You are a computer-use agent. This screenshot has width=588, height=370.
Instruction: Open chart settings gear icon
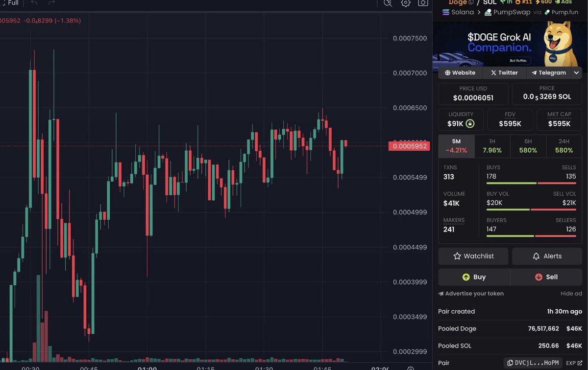[405, 3]
